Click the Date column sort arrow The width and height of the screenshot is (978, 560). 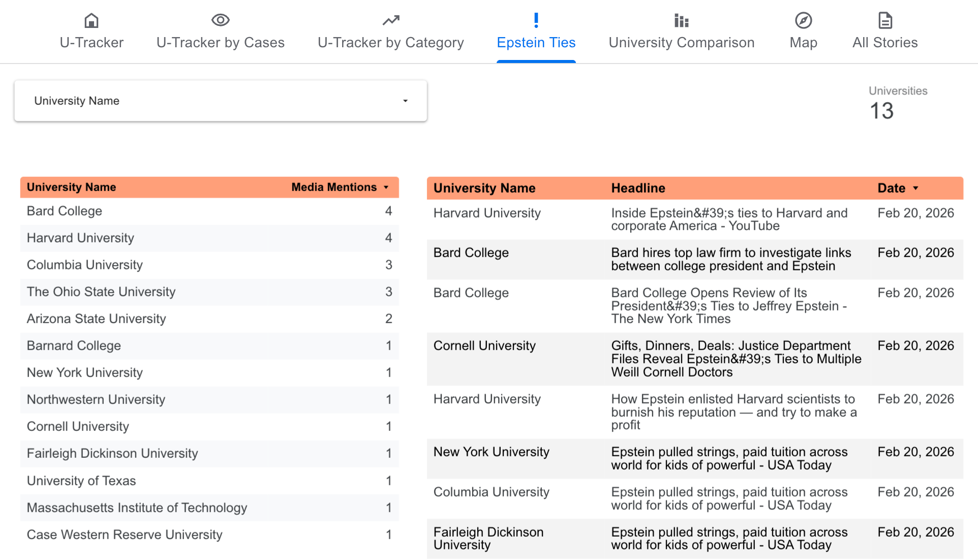(915, 189)
